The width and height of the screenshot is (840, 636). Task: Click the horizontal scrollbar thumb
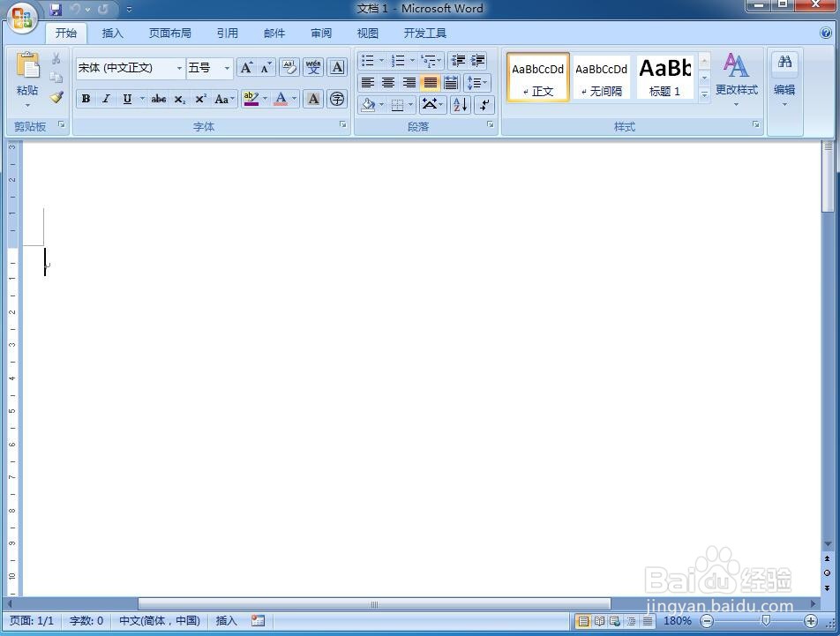374,604
